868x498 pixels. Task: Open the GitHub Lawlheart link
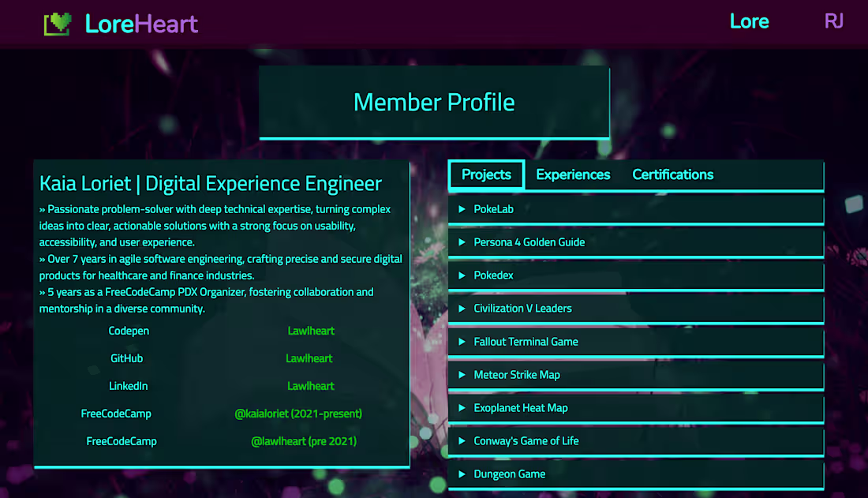pyautogui.click(x=309, y=358)
